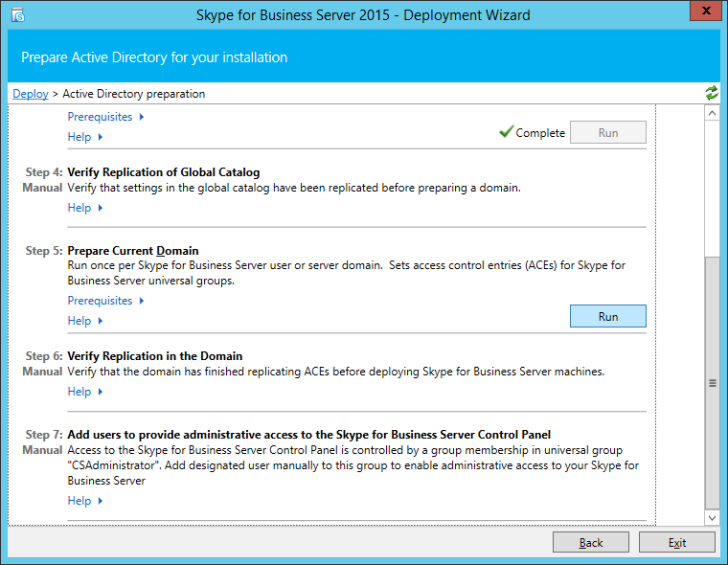This screenshot has width=728, height=565.
Task: Expand Help for Step 7 Add users
Action: [85, 501]
